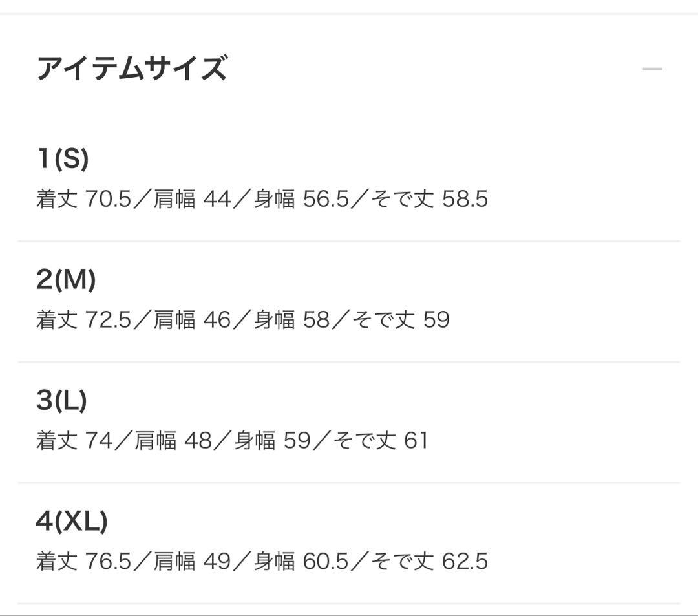The width and height of the screenshot is (698, 616).
Task: Select the 4(XL) size label
Action: pyautogui.click(x=72, y=521)
